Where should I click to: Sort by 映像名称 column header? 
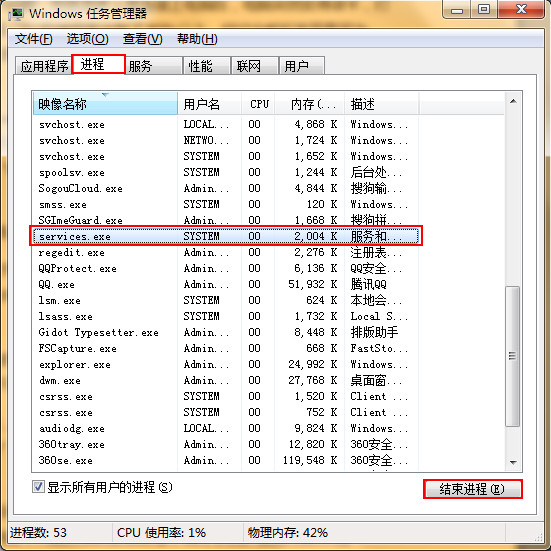(105, 104)
